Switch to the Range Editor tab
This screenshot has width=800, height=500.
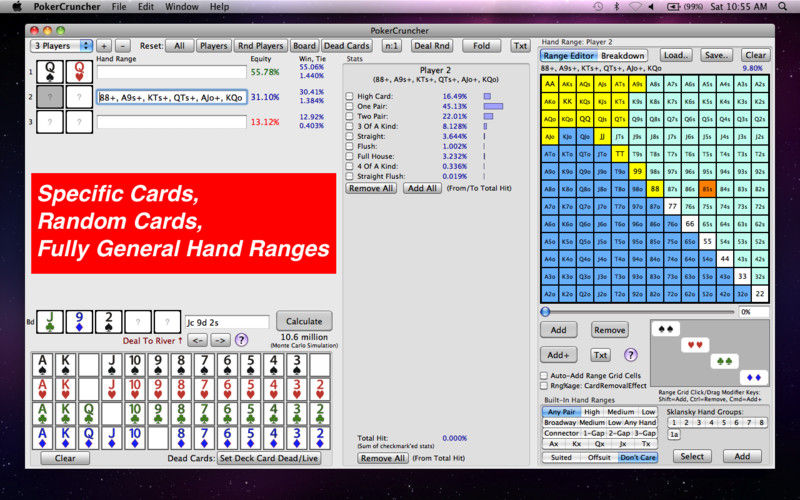tap(568, 56)
